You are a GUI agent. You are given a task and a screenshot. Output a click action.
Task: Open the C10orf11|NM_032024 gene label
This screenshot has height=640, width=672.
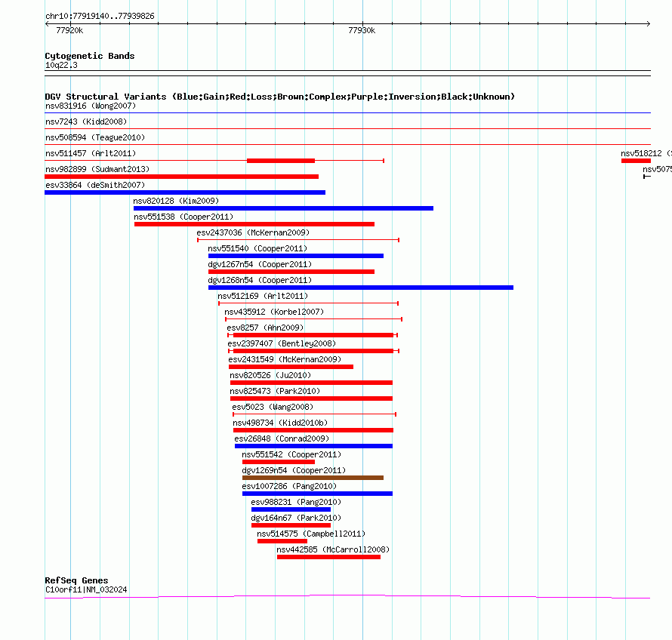click(x=86, y=590)
